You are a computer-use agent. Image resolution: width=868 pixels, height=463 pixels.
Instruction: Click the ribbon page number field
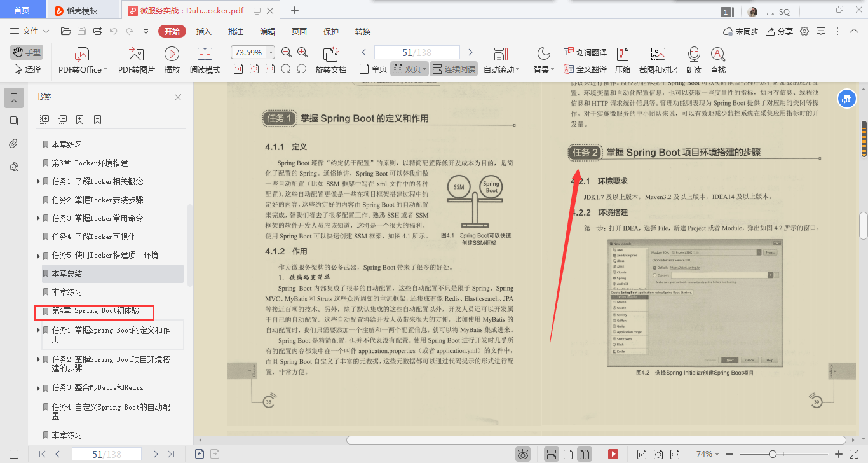417,52
